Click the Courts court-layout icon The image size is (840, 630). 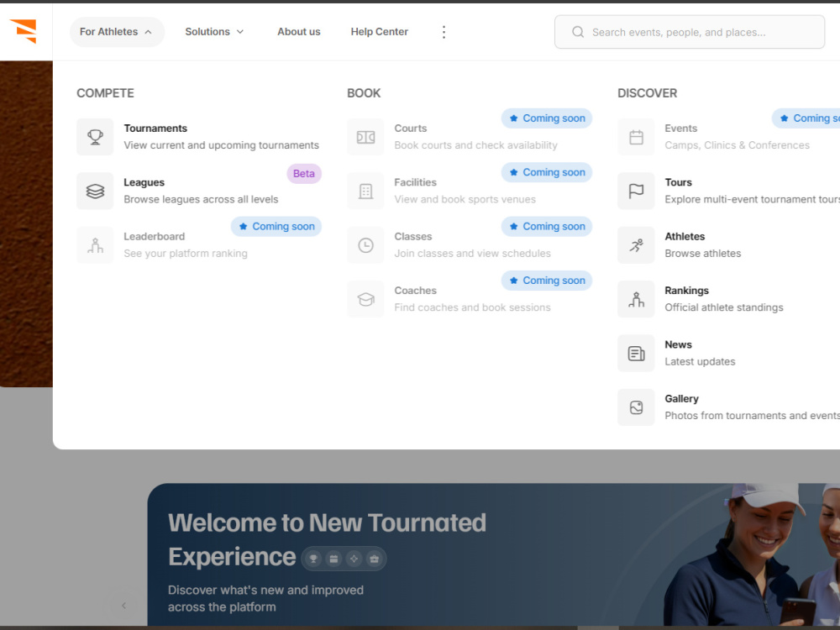[x=365, y=137]
